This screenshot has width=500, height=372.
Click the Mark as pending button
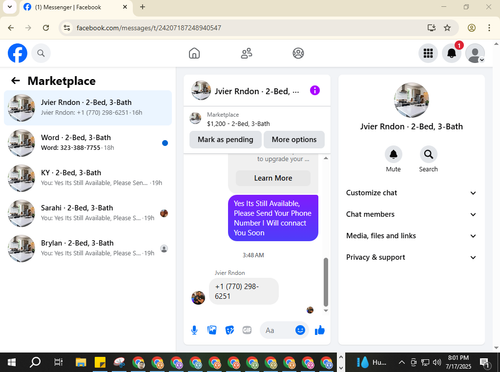coord(225,140)
